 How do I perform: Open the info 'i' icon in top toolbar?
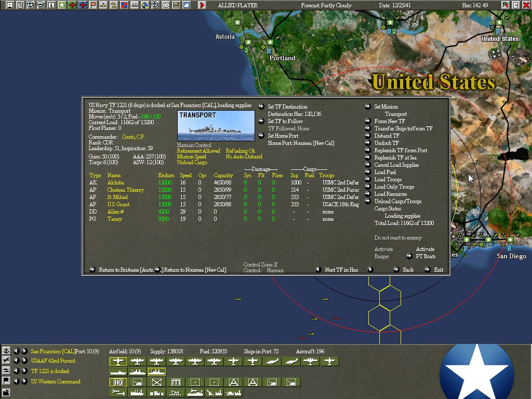(51, 5)
